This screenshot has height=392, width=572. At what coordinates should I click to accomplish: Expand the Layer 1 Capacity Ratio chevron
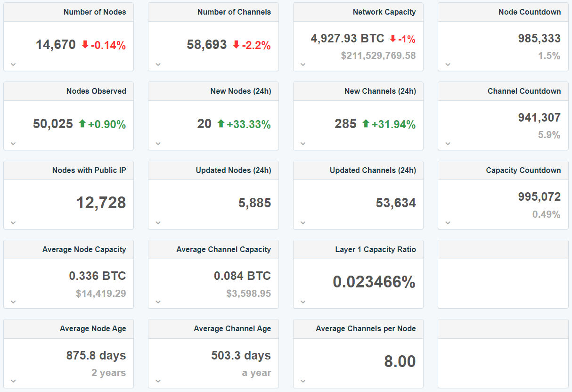pyautogui.click(x=303, y=302)
